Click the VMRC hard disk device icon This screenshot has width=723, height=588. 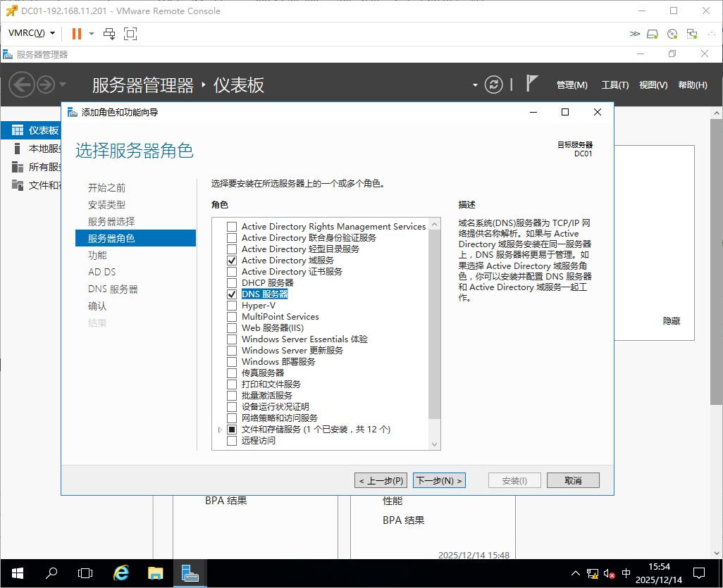(x=653, y=34)
